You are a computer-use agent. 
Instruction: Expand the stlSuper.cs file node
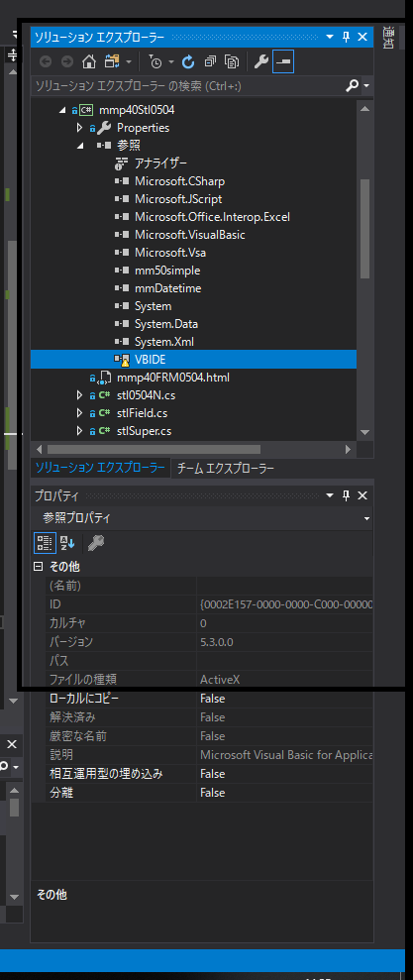[x=79, y=431]
